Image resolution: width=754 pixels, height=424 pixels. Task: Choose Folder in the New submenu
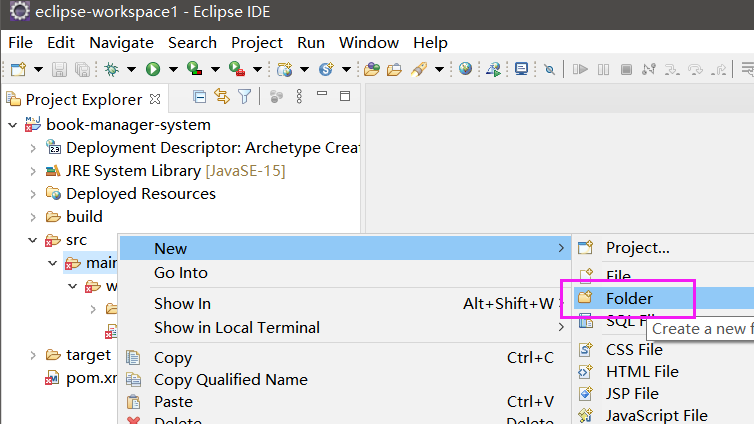click(x=664, y=299)
